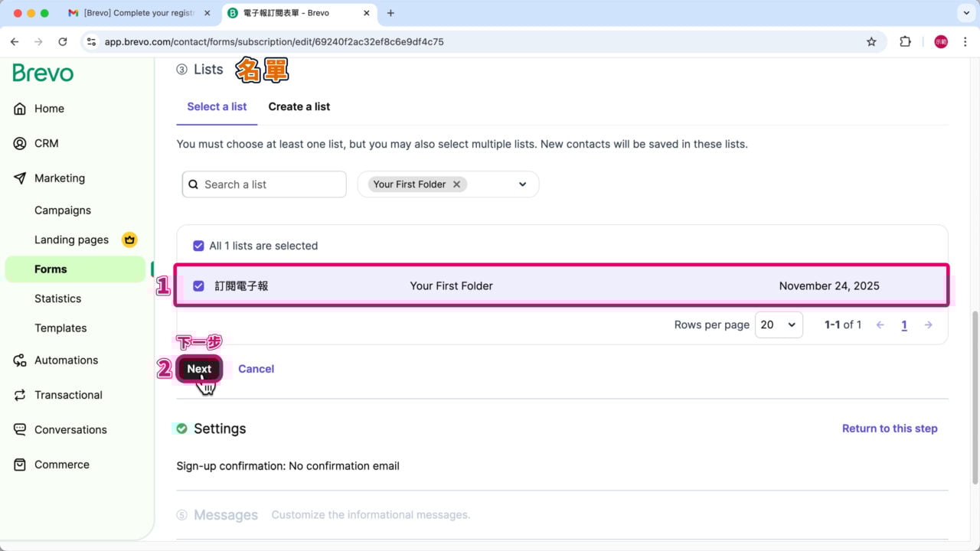
Task: Open the Rows per page dropdown
Action: click(x=778, y=324)
